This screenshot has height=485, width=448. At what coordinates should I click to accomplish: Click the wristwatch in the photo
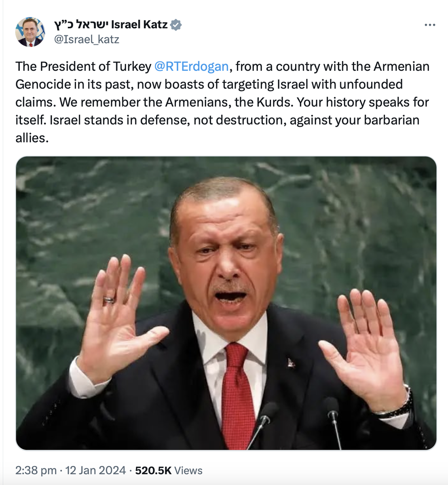[394, 406]
